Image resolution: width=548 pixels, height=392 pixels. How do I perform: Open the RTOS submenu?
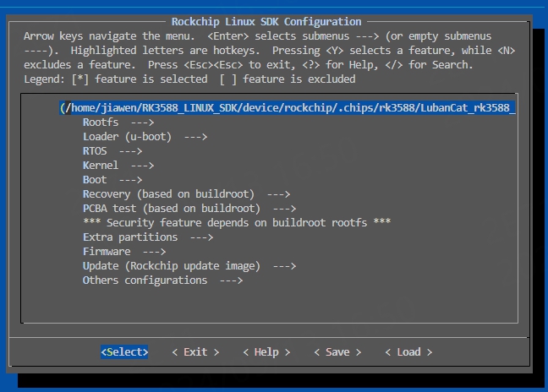(x=112, y=151)
